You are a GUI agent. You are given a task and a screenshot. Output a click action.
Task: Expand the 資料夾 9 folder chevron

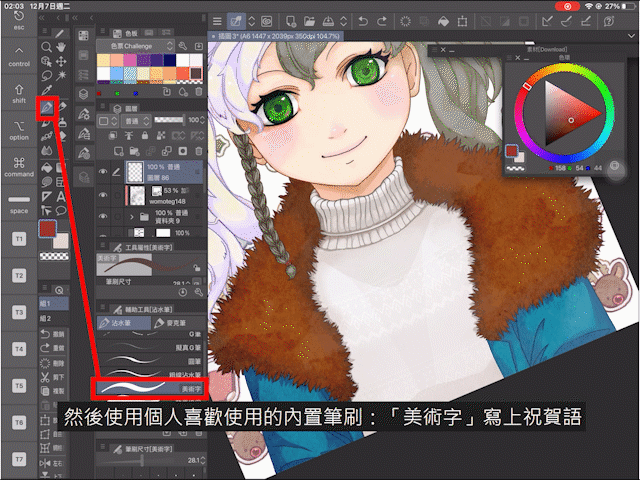pos(131,217)
